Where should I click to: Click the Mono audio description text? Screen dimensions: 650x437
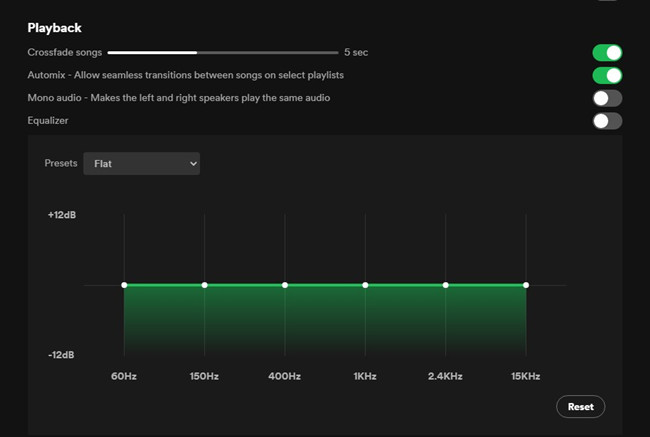pyautogui.click(x=179, y=98)
